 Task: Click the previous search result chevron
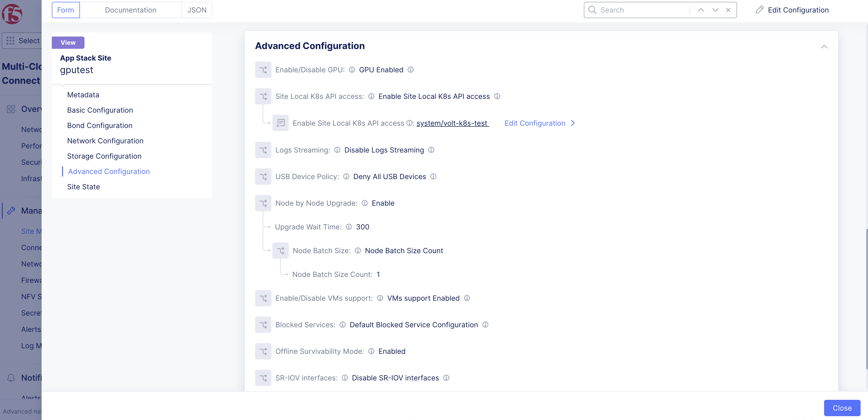pyautogui.click(x=701, y=10)
